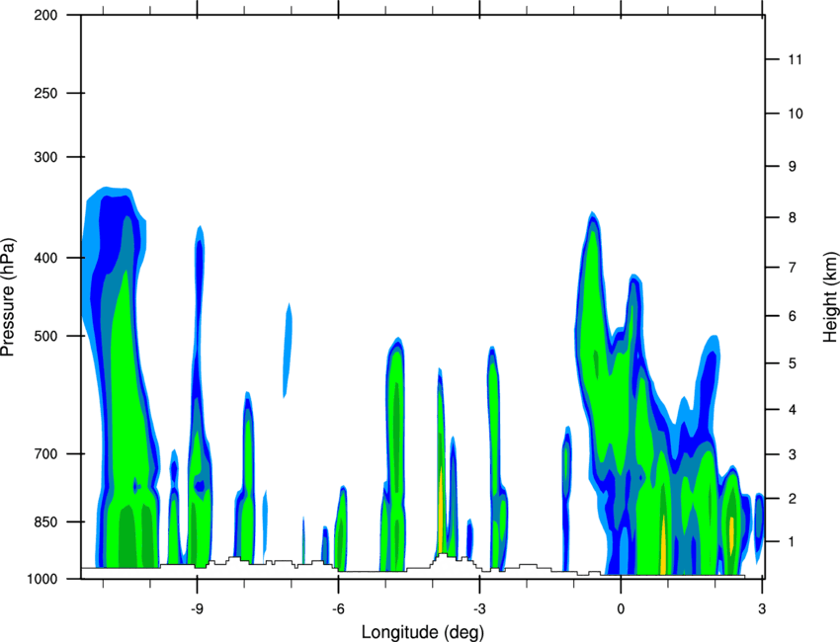Click the -3 longitude tick label
Screen dimensions: 840x642
[479, 609]
